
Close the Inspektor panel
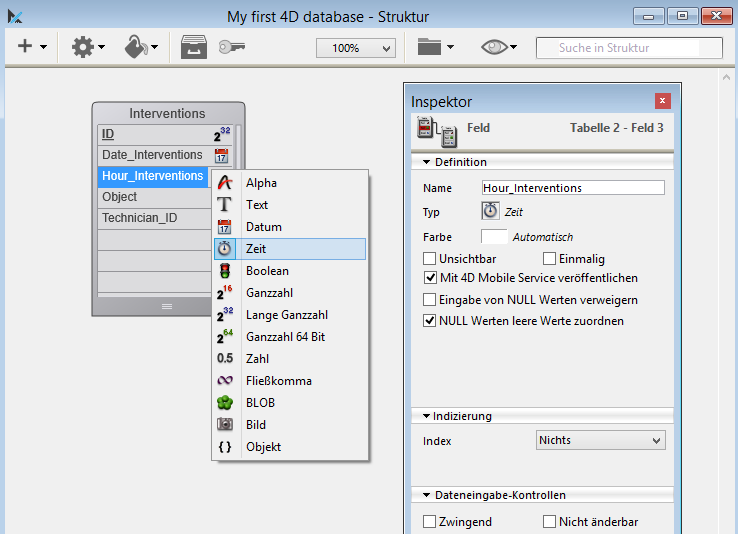coord(662,101)
